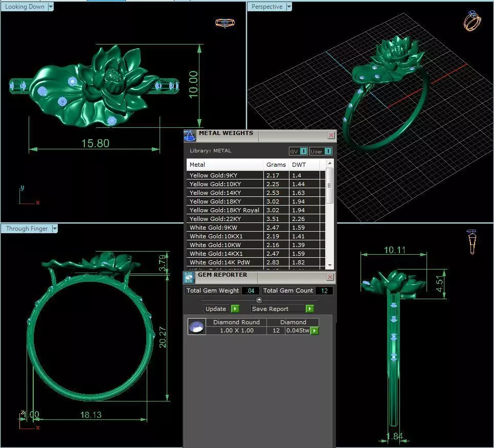
Task: Click the round diamond gem thumbnail
Action: pos(196,327)
